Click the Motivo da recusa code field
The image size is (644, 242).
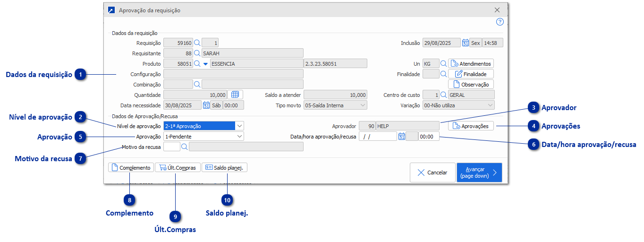click(x=171, y=147)
